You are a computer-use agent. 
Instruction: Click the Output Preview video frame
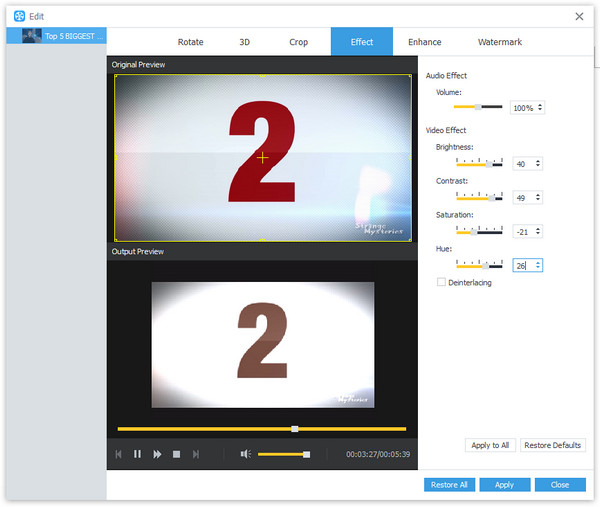tap(263, 345)
